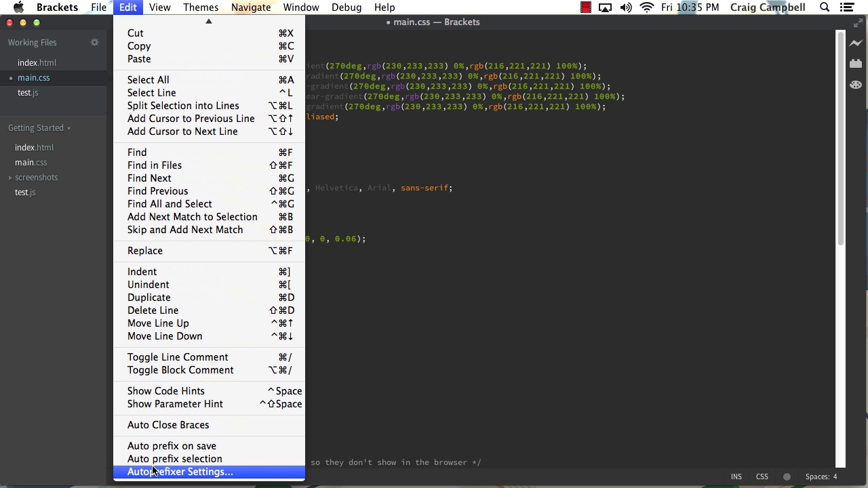Choose Paste from Edit menu
Image resolution: width=868 pixels, height=488 pixels.
pos(210,59)
